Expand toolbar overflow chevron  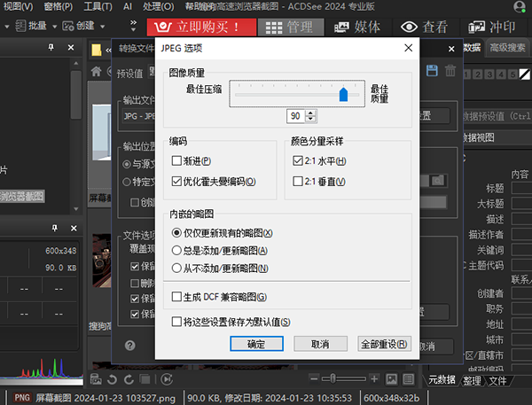click(133, 26)
